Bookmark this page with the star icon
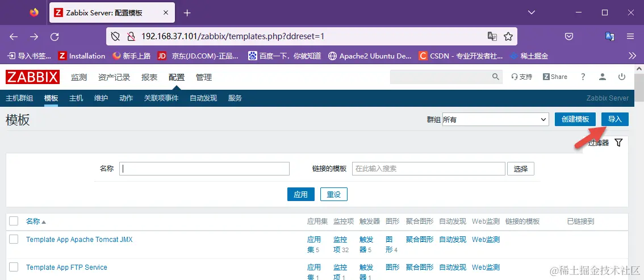Screen dimensions: 644x280 pyautogui.click(x=508, y=36)
